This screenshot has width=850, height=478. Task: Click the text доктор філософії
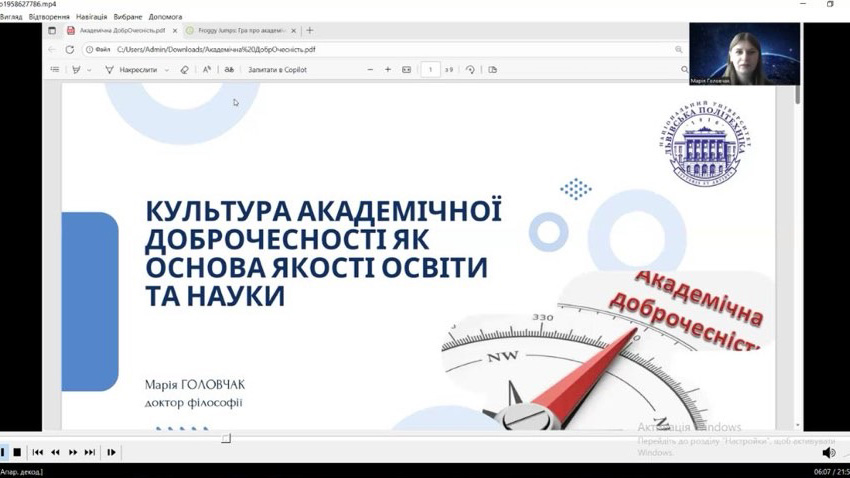tap(193, 403)
